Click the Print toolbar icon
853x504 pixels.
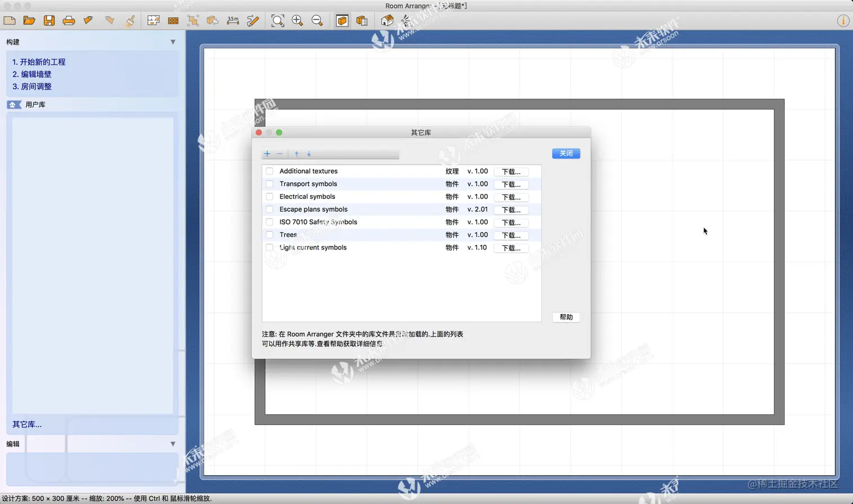(x=69, y=21)
